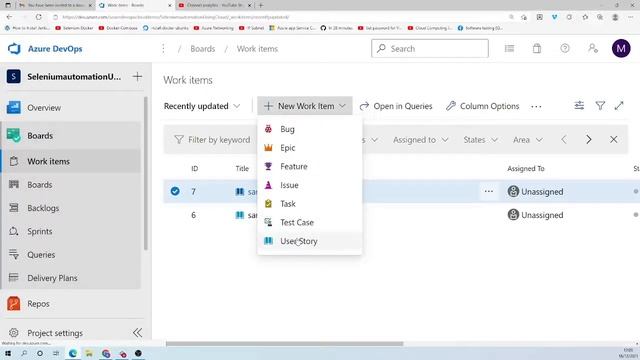Close the filter bar
640x360 pixels.
click(613, 140)
